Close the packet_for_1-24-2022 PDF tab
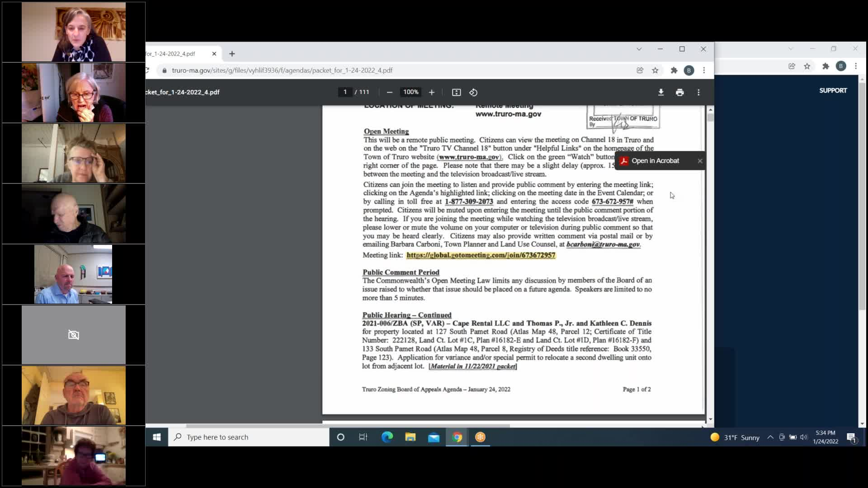The width and height of the screenshot is (868, 488). pyautogui.click(x=214, y=54)
